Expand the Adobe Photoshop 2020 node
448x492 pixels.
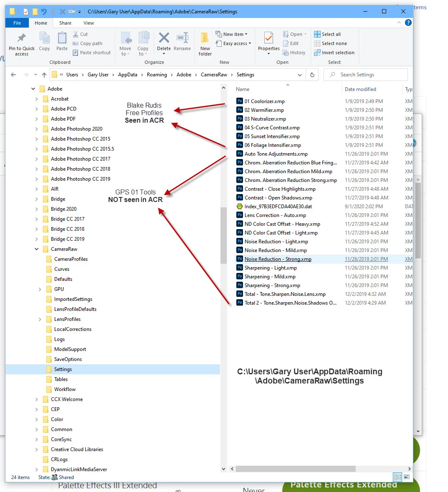pos(36,129)
